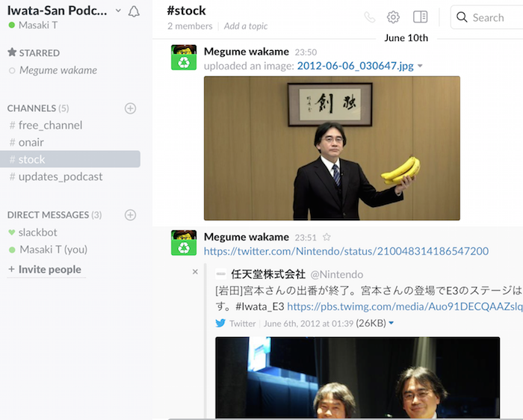Screen dimensions: 523x420
Task: Open the uploaded banana image preview
Action: [x=332, y=148]
